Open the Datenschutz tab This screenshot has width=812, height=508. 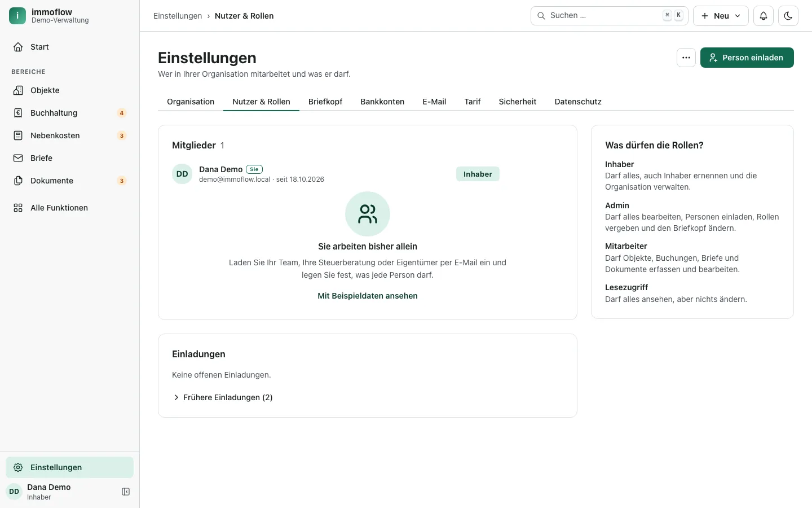578,102
